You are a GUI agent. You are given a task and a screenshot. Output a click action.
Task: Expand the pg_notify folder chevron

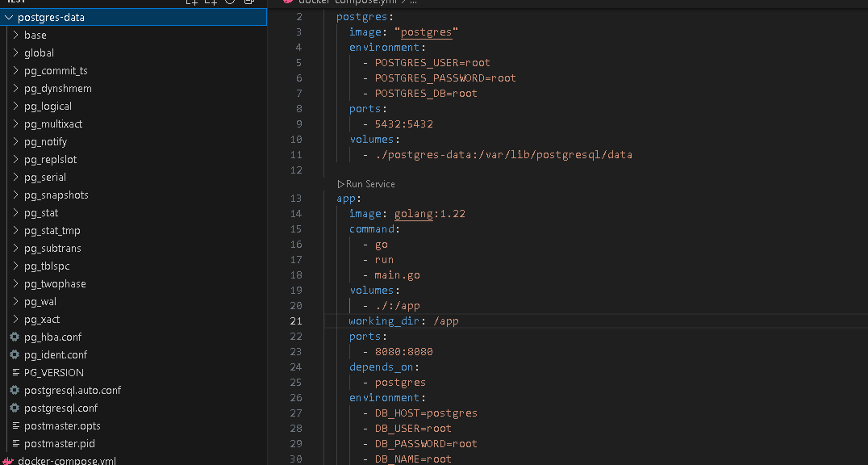(15, 141)
